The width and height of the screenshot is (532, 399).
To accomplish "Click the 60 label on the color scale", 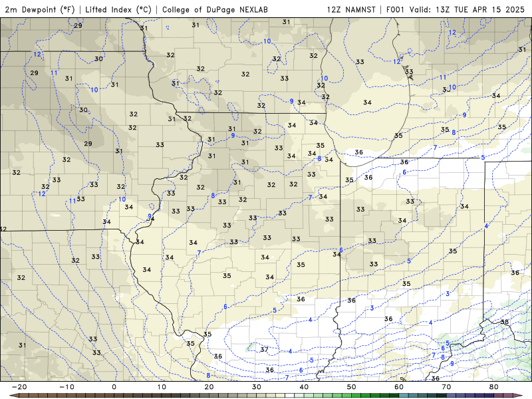I will (399, 387).
